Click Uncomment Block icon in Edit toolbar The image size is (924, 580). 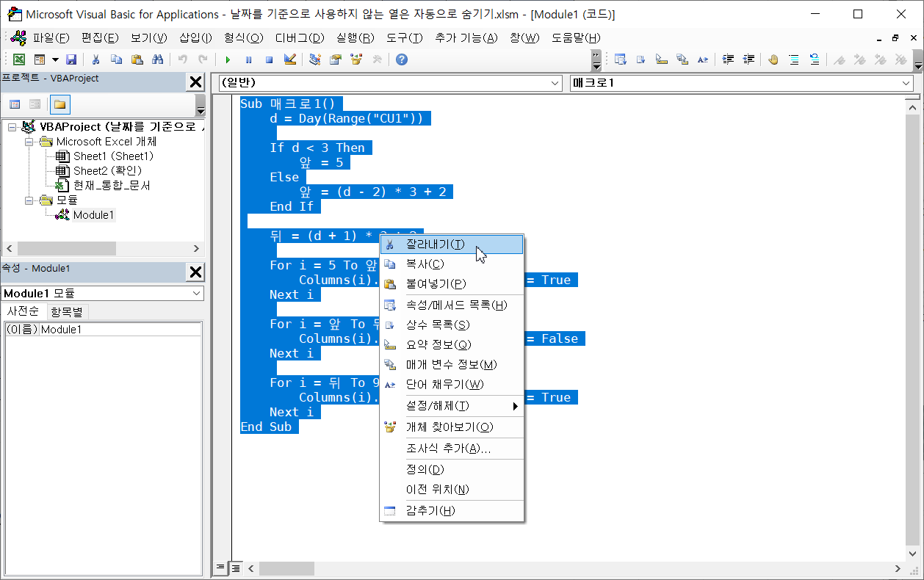[814, 59]
